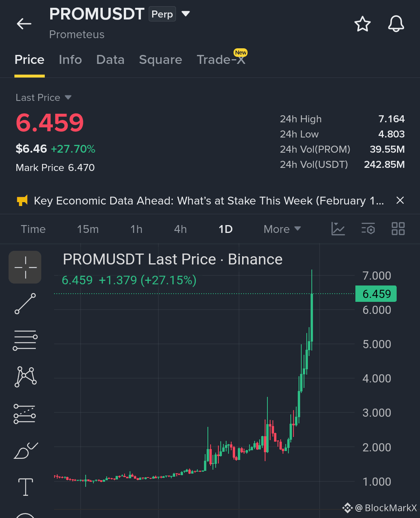Screen dimensions: 420x518
Task: Open chart indicators icon
Action: 338,229
